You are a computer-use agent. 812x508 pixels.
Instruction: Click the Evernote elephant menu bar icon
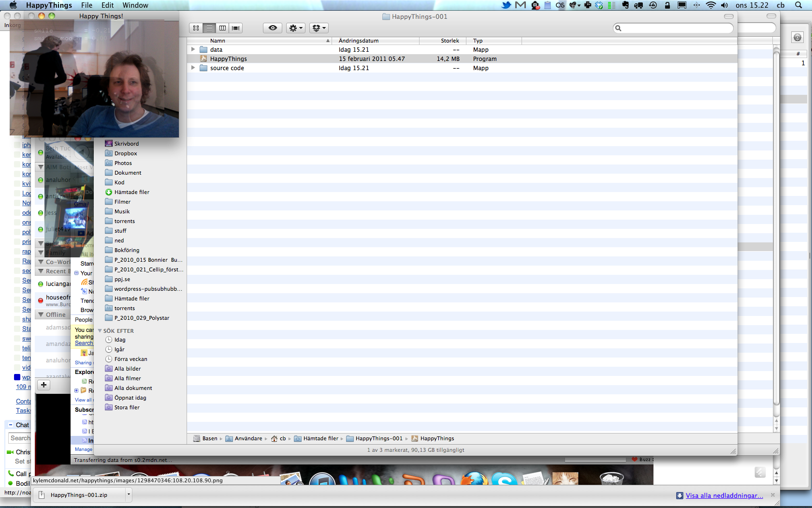[625, 5]
